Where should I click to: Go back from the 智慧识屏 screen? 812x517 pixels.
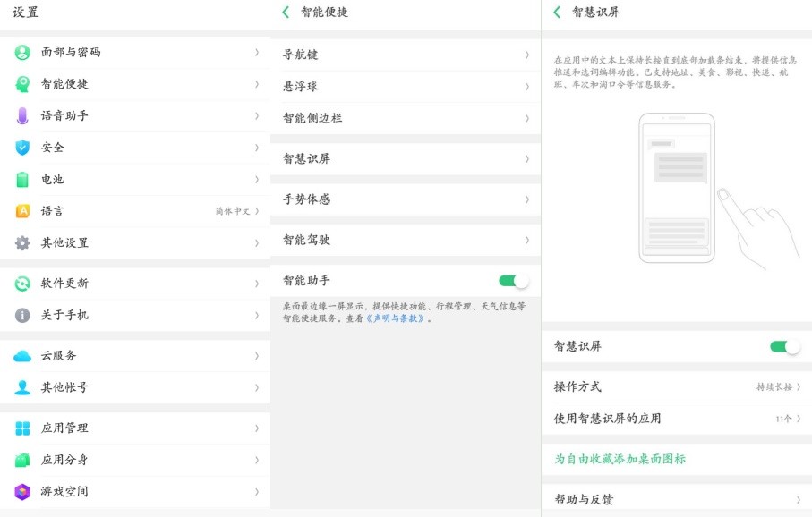pyautogui.click(x=557, y=12)
